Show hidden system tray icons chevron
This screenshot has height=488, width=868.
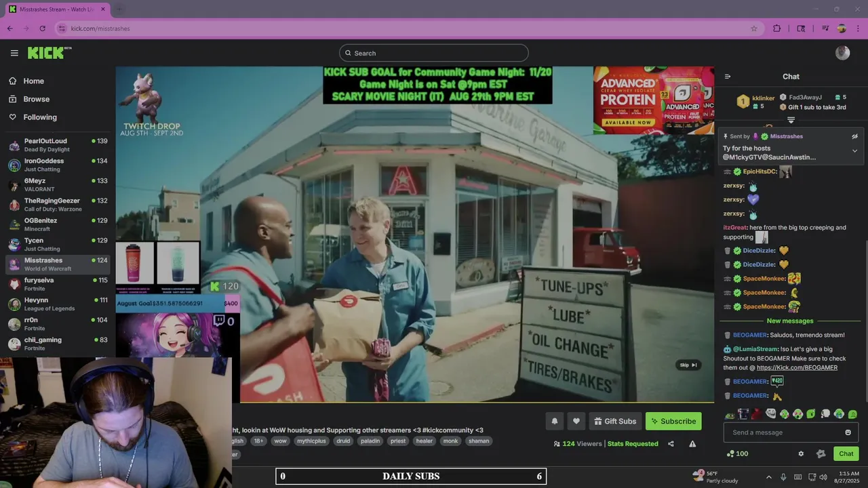768,477
